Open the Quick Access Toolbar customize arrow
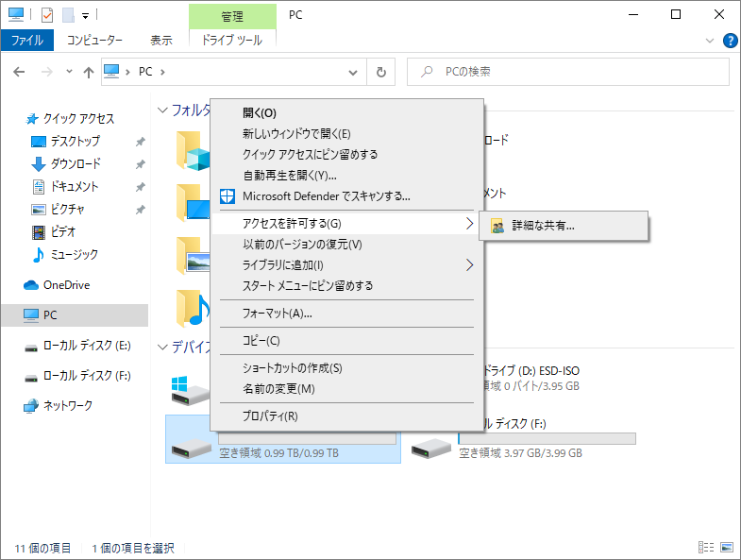This screenshot has width=741, height=560. click(x=86, y=16)
